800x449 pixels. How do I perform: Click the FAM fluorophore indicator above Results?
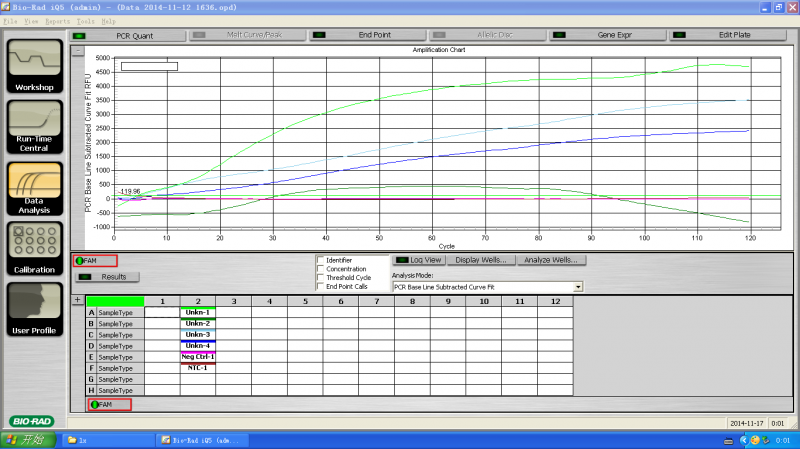pyautogui.click(x=95, y=261)
